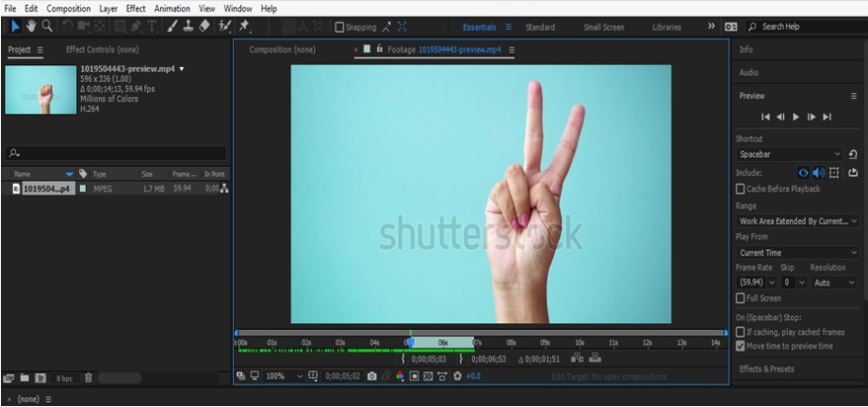
Task: Open the Spacebar shortcut dropdown
Action: 790,155
